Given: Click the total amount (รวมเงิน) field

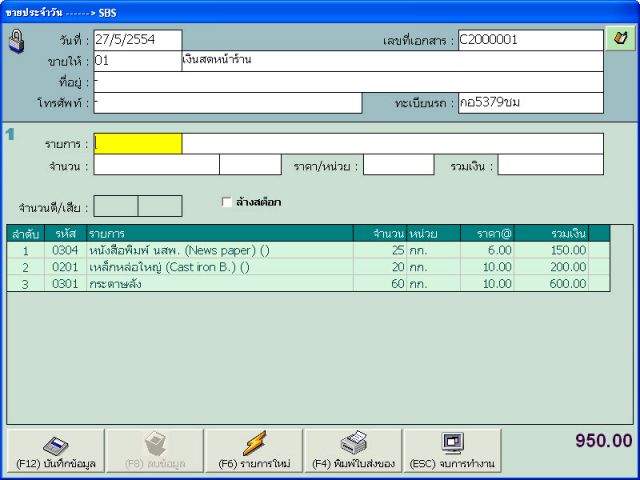Looking at the screenshot, I should coord(551,165).
